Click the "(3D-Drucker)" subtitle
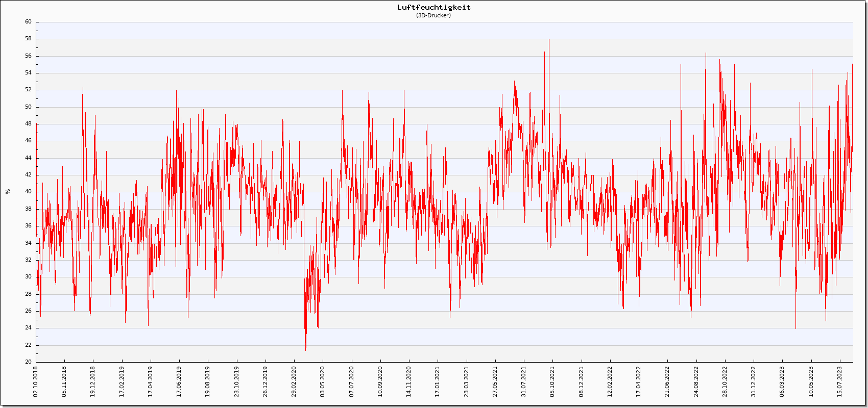This screenshot has width=868, height=408. 434,15
